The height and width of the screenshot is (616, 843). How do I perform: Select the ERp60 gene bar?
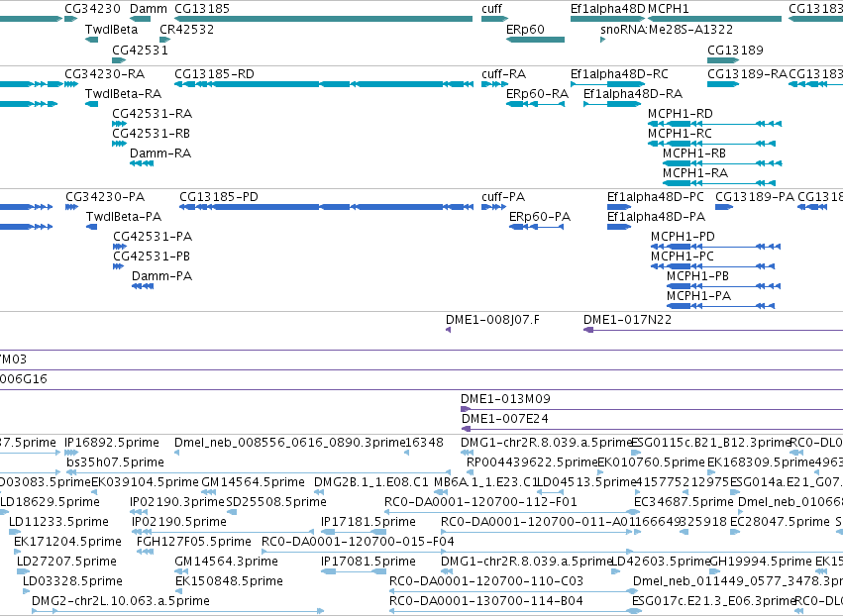click(536, 40)
